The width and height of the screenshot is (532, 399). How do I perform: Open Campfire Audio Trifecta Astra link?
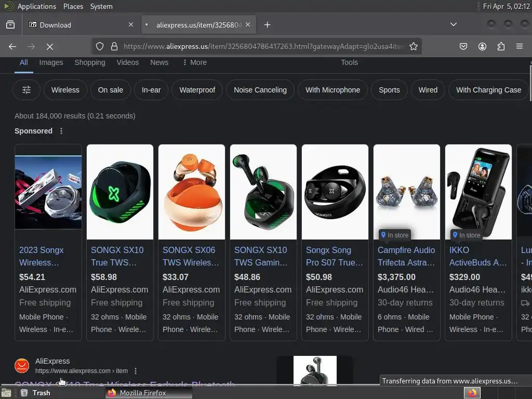(406, 256)
